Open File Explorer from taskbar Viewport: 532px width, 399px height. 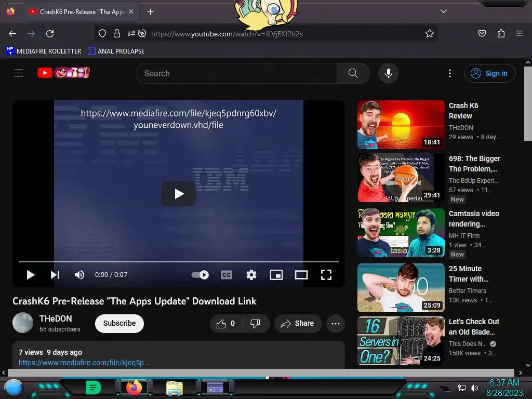[x=175, y=388]
